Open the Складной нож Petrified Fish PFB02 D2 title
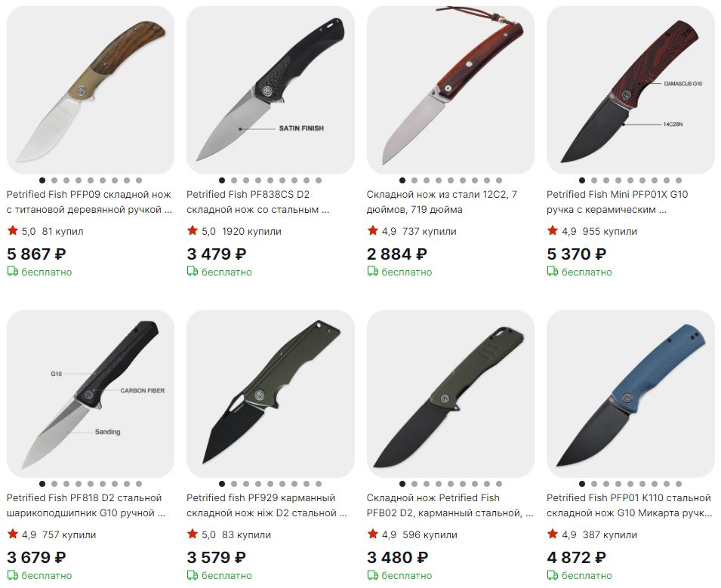Image resolution: width=721 pixels, height=588 pixels. click(450, 505)
